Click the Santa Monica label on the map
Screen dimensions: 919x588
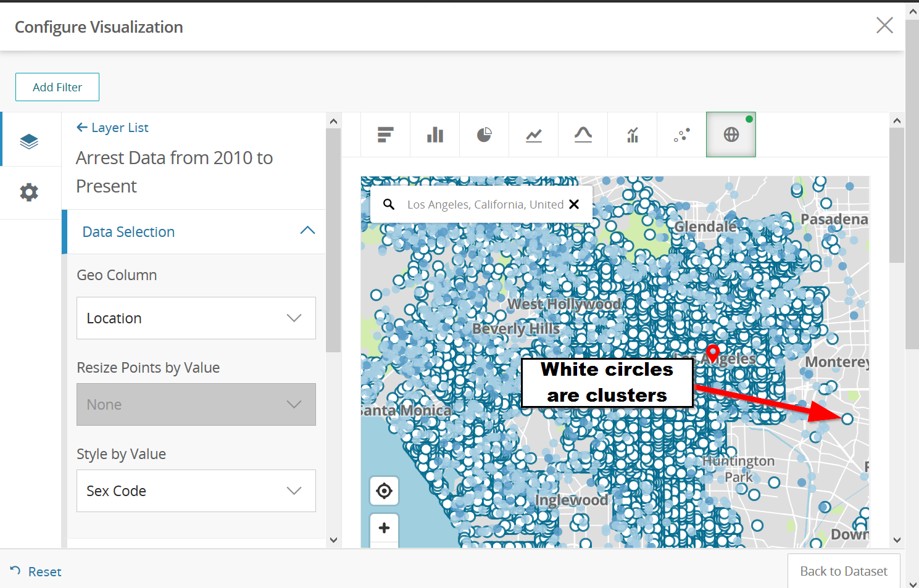[x=407, y=410]
